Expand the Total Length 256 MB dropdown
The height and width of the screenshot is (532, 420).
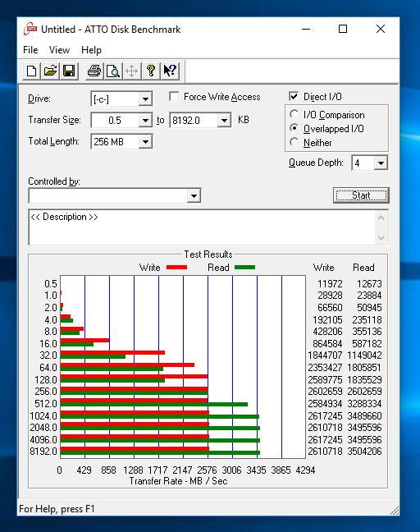pos(145,142)
